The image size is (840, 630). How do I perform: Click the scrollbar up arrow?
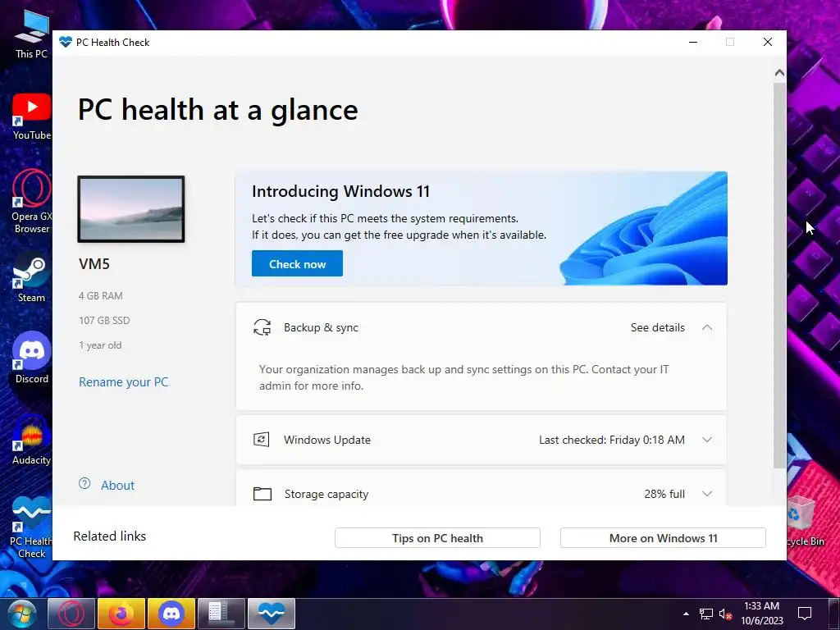pyautogui.click(x=779, y=72)
